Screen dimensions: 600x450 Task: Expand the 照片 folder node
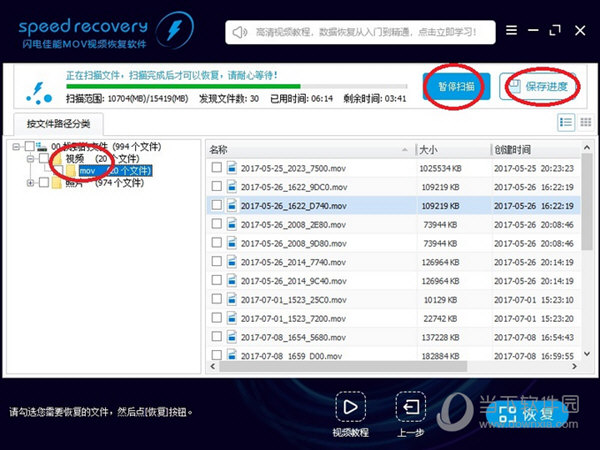tap(30, 183)
